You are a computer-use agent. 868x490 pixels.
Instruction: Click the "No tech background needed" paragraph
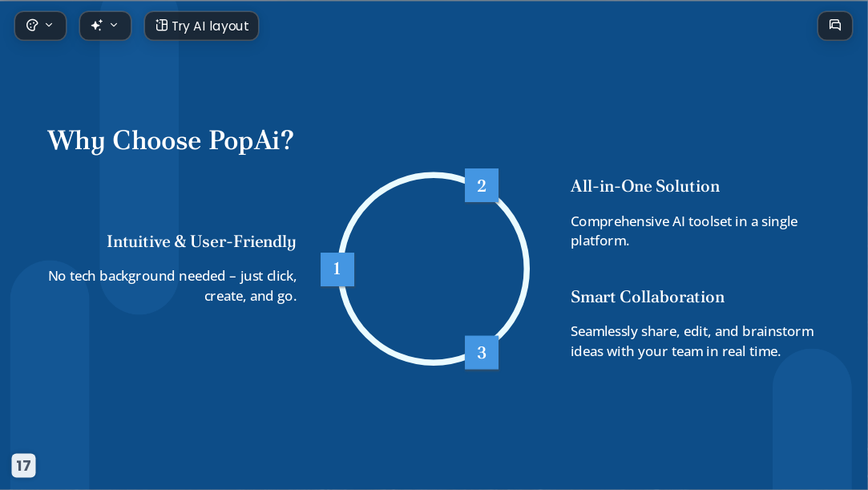(x=172, y=285)
